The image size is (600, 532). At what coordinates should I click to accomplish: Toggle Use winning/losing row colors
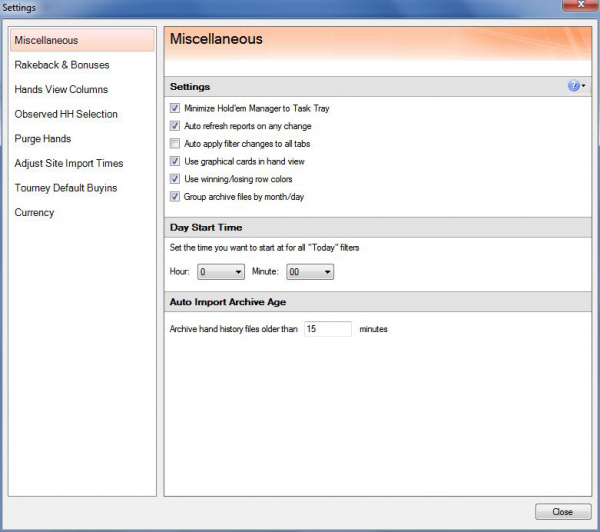(175, 179)
